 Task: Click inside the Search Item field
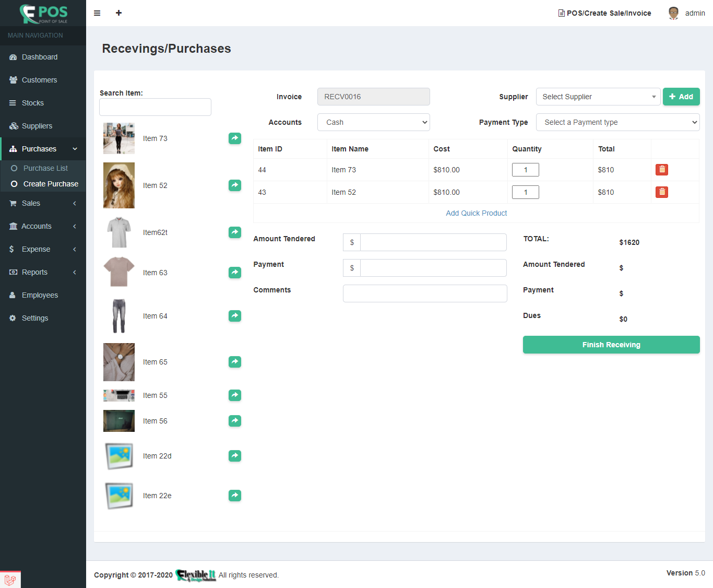(x=155, y=107)
